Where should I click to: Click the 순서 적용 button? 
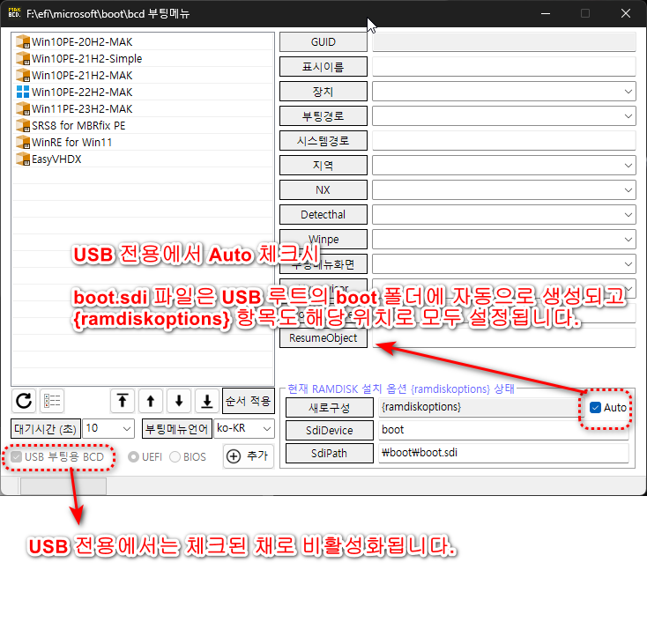pos(248,400)
